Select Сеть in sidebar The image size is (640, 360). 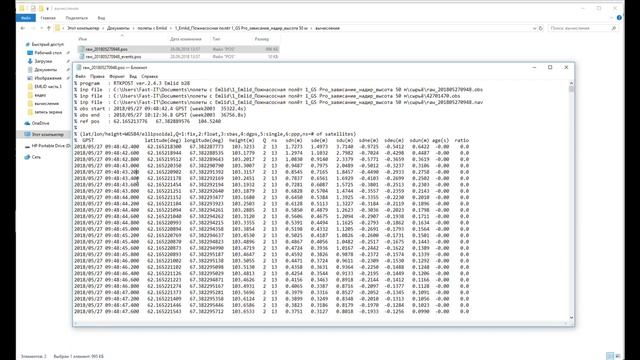coord(33,157)
